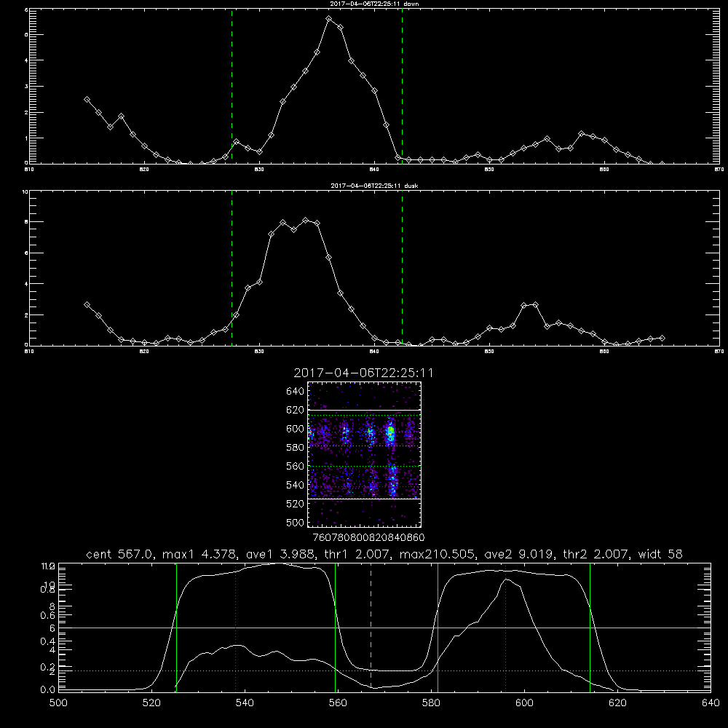
Task: Click the '520' y-axis label beside the image
Action: point(296,504)
